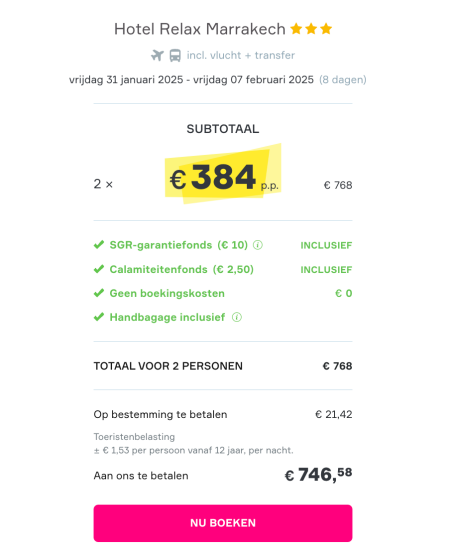Screen dimensions: 450x552
Task: Click the € 746,58 amount to pay
Action: (318, 475)
